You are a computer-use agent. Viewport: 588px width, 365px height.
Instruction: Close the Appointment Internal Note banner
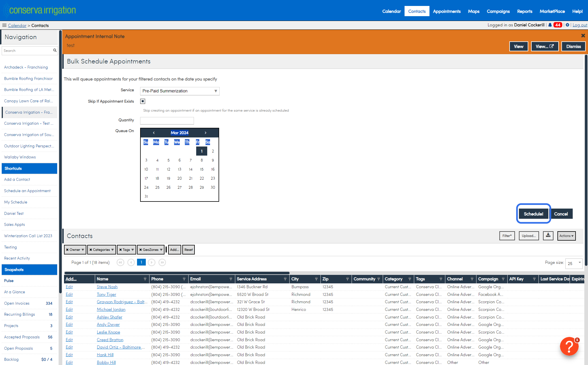583,36
